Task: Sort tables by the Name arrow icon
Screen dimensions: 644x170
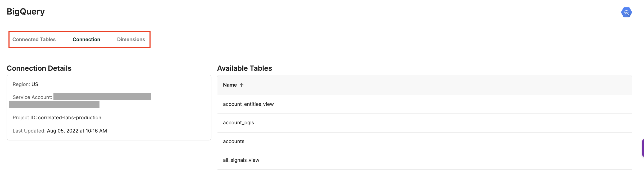Action: [241, 85]
